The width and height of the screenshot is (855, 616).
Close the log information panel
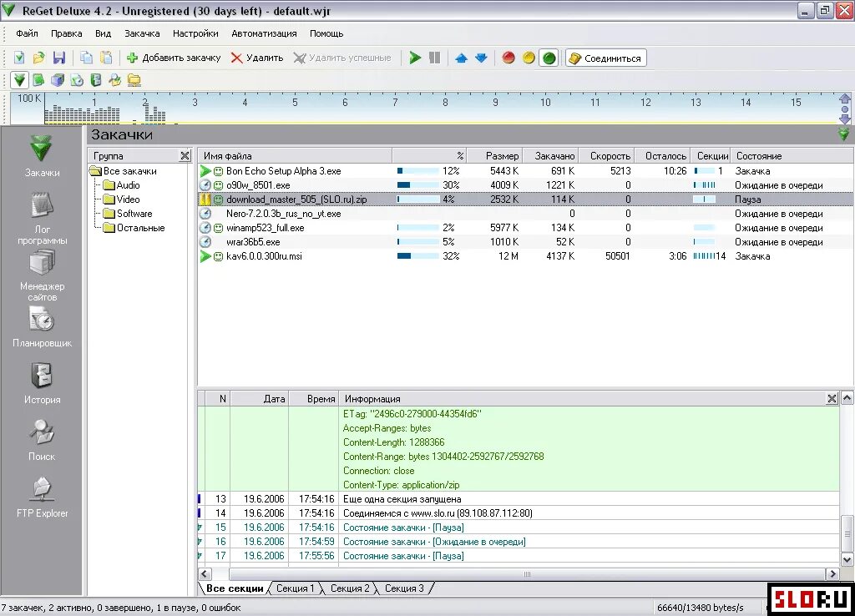click(x=832, y=398)
